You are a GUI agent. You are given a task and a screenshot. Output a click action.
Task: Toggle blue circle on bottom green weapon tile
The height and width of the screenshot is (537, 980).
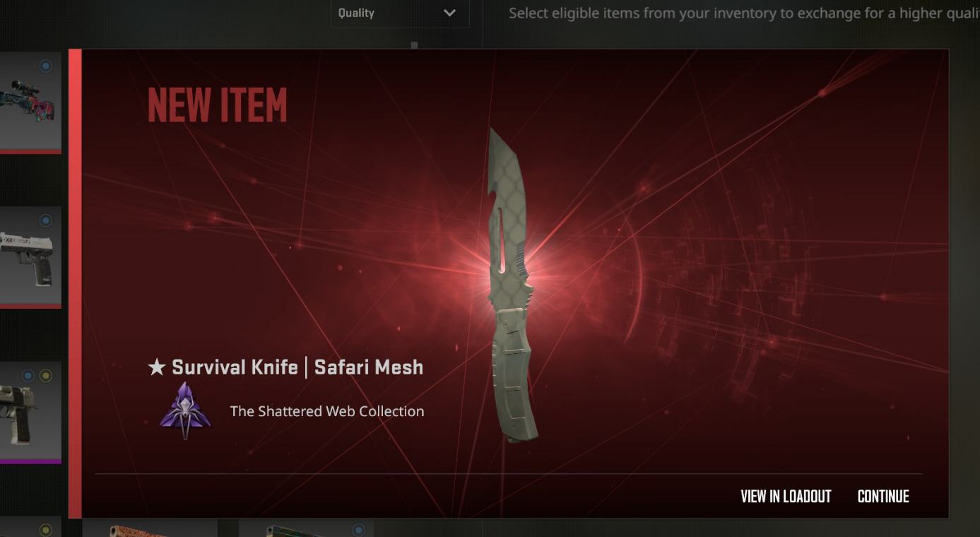[x=359, y=529]
